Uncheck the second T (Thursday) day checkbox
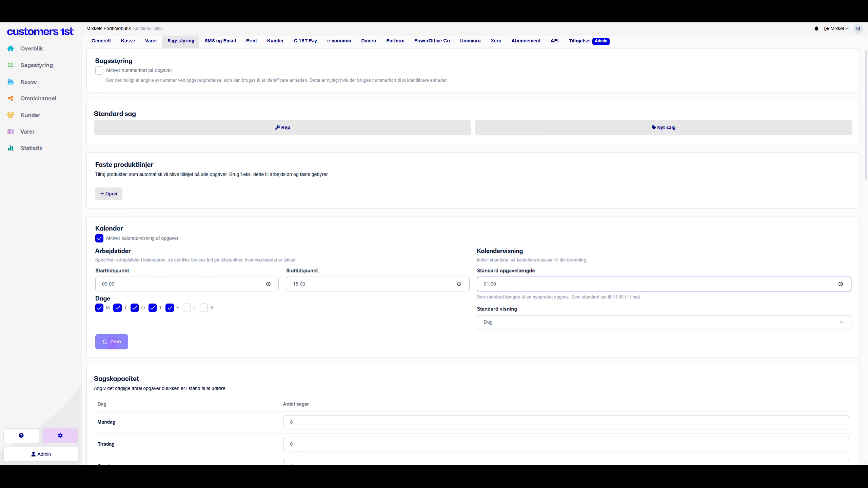The height and width of the screenshot is (488, 868). tap(153, 308)
